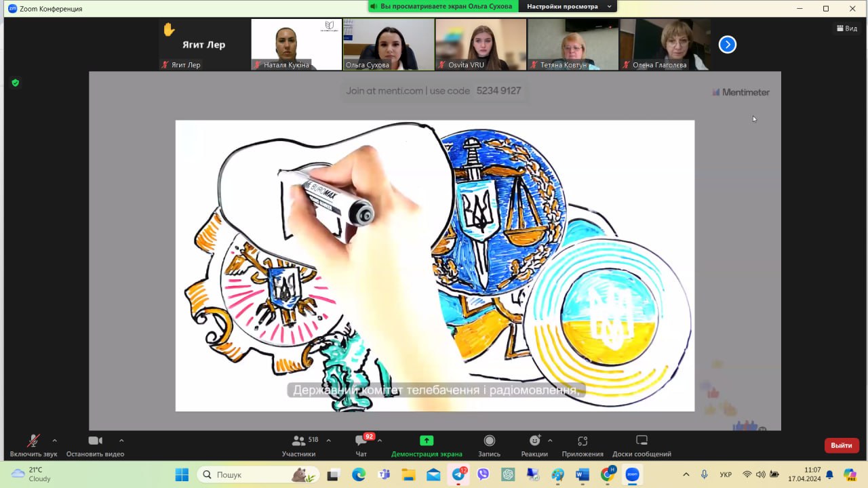
Task: Click the system tray microphone icon
Action: (705, 474)
